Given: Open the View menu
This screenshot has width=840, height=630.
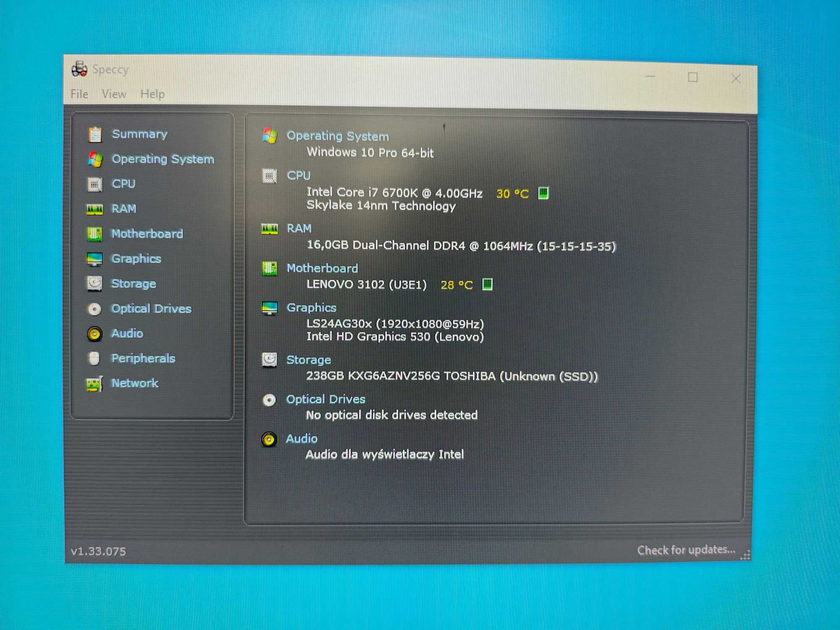Looking at the screenshot, I should [x=114, y=94].
